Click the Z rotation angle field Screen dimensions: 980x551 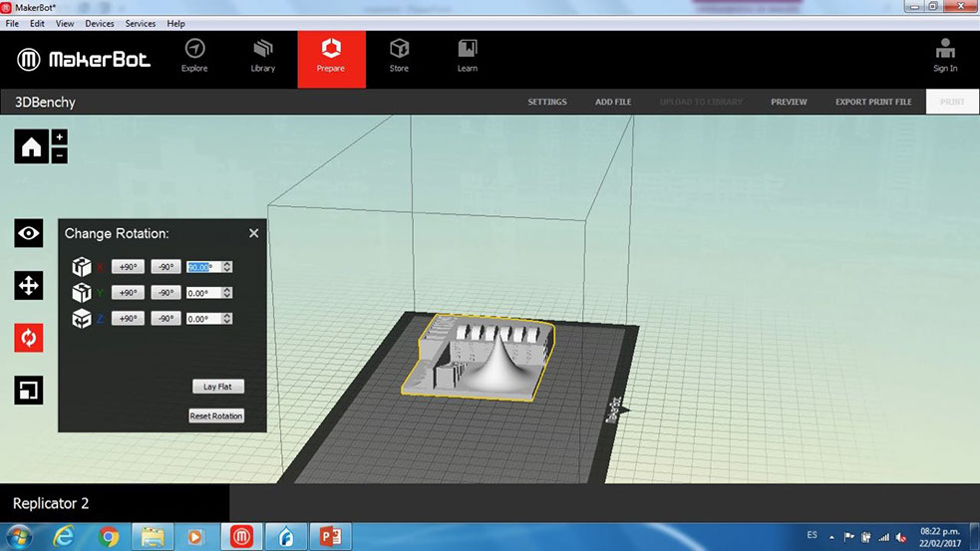tap(204, 319)
